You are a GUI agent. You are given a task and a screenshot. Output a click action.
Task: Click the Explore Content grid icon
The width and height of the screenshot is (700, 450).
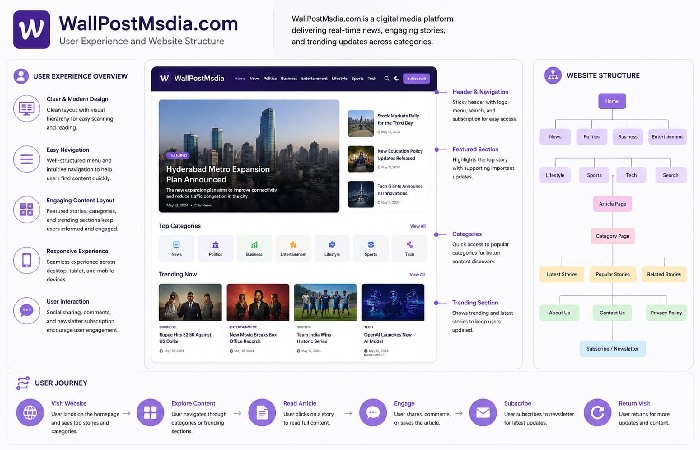coord(150,412)
